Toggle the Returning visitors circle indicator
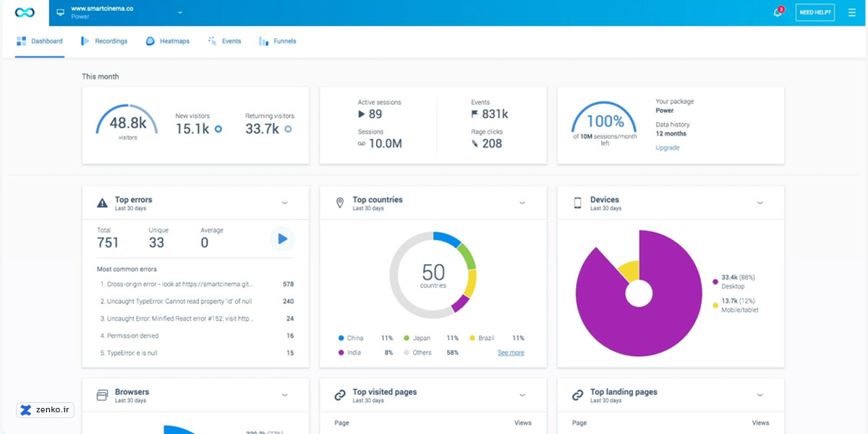The height and width of the screenshot is (434, 868). point(288,129)
